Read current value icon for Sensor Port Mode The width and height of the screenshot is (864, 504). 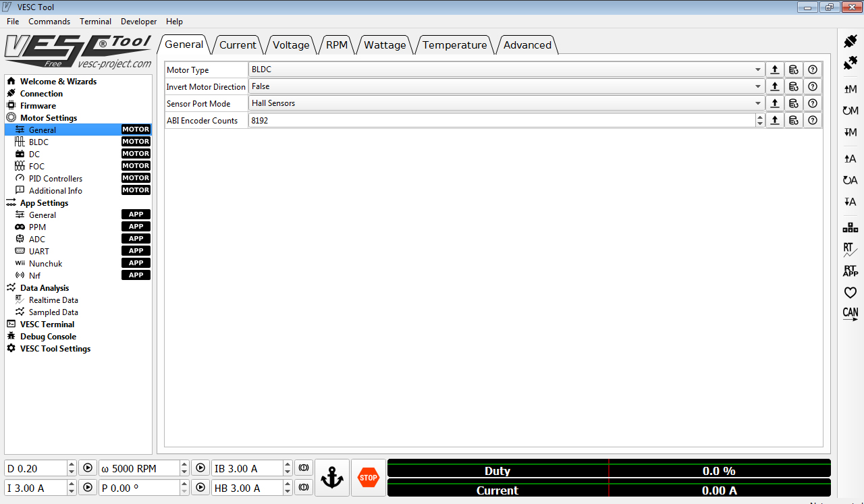[x=775, y=103]
